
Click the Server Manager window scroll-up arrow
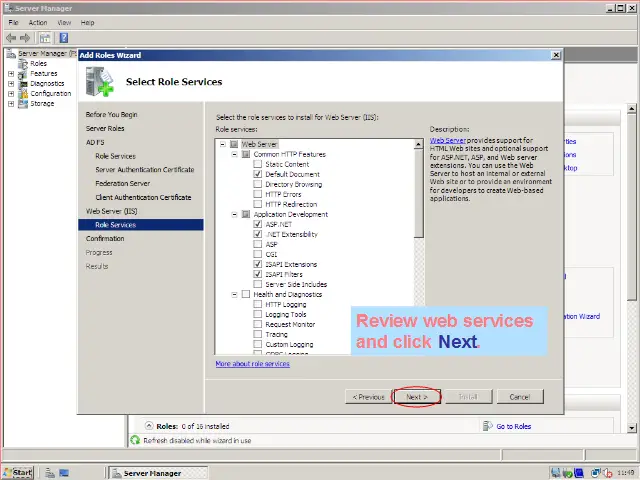(632, 109)
